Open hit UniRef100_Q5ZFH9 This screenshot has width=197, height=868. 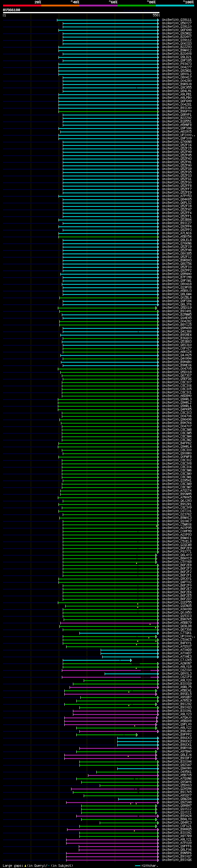click(x=176, y=152)
